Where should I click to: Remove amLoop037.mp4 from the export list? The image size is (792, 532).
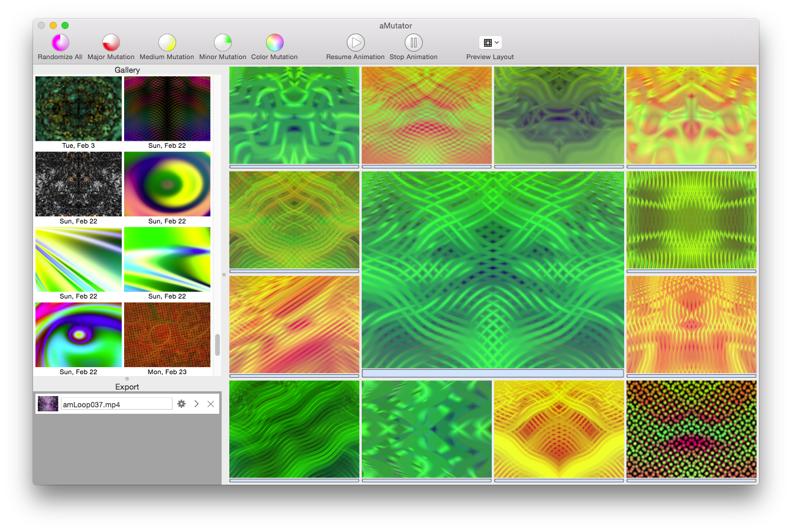210,404
